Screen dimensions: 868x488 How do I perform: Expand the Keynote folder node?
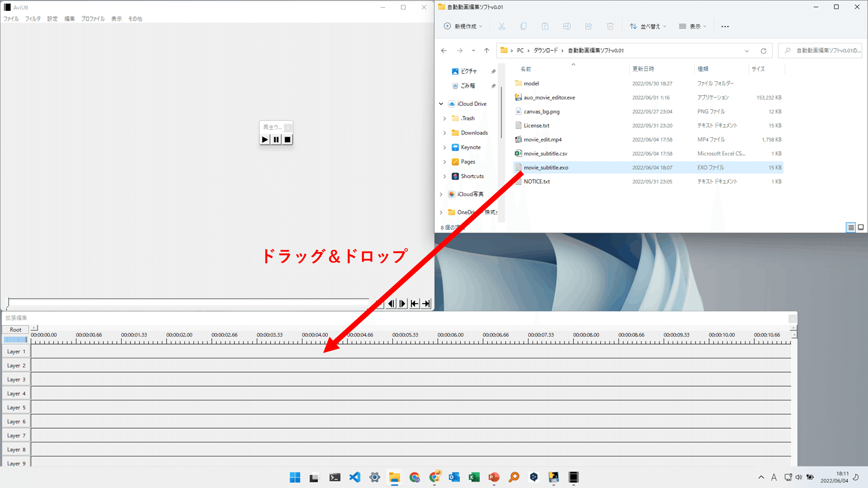coord(444,147)
